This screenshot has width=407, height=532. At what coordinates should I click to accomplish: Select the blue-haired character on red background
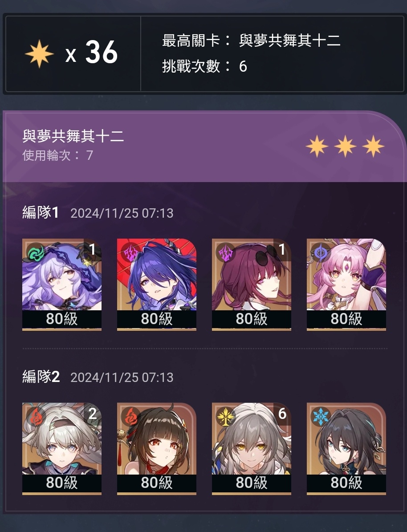coord(156,284)
